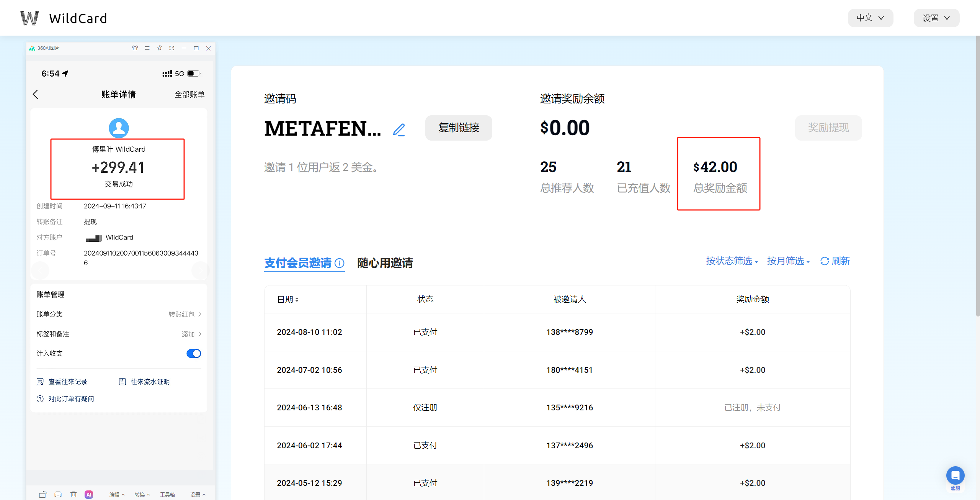The width and height of the screenshot is (980, 500).
Task: Open 全部账单 in bill details header
Action: coord(189,94)
